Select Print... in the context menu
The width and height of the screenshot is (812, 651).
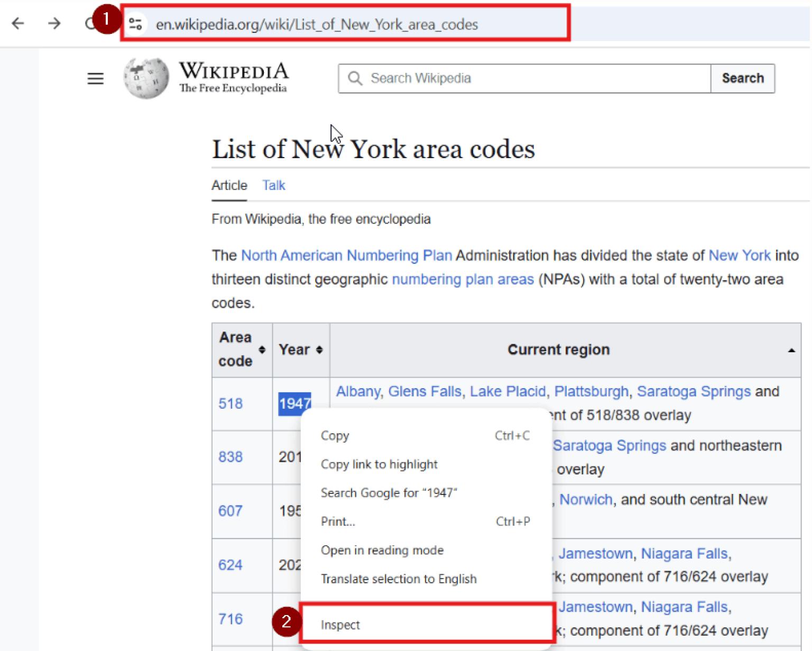(x=425, y=521)
